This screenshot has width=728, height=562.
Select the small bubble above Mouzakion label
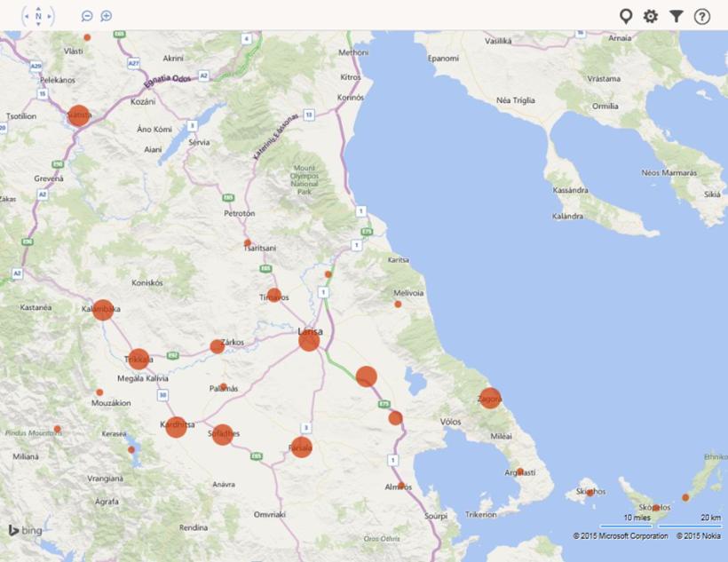99,392
